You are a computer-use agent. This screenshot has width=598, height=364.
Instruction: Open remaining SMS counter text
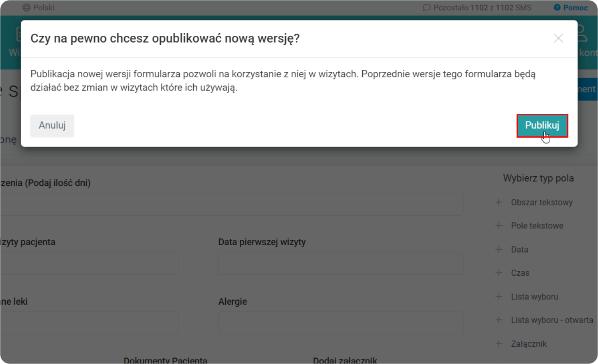click(x=482, y=7)
